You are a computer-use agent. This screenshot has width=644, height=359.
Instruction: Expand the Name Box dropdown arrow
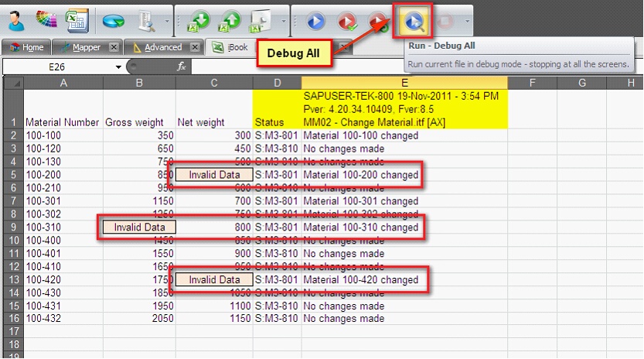(118, 67)
